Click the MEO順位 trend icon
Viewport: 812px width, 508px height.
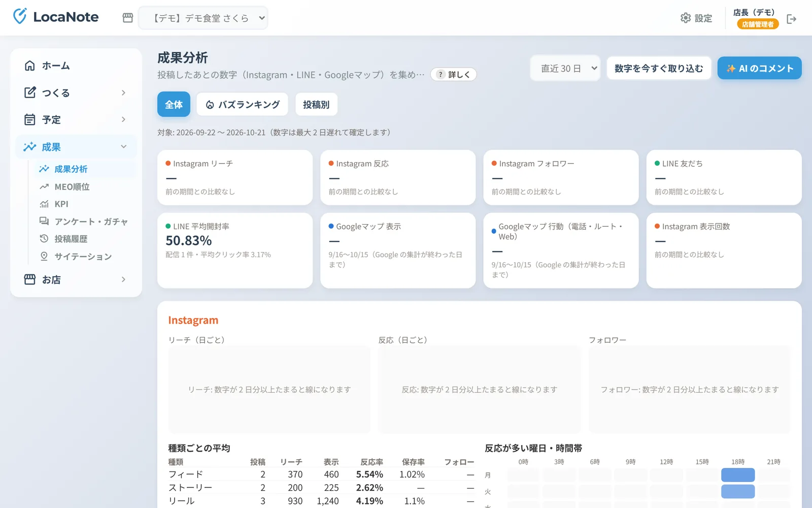44,186
